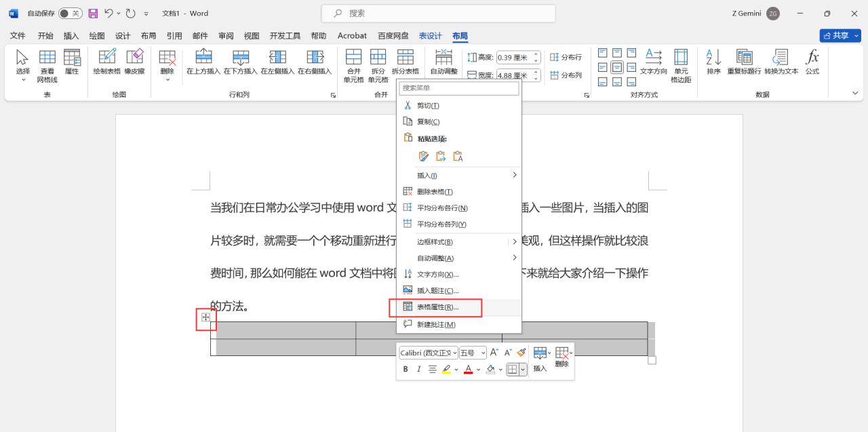Set alignment to middle left

coord(603,67)
